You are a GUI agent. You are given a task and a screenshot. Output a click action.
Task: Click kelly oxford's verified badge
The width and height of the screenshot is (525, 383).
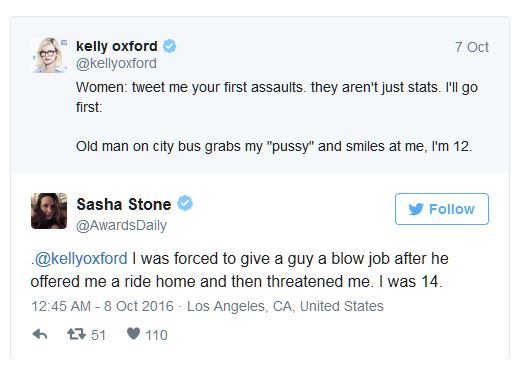[x=169, y=46]
